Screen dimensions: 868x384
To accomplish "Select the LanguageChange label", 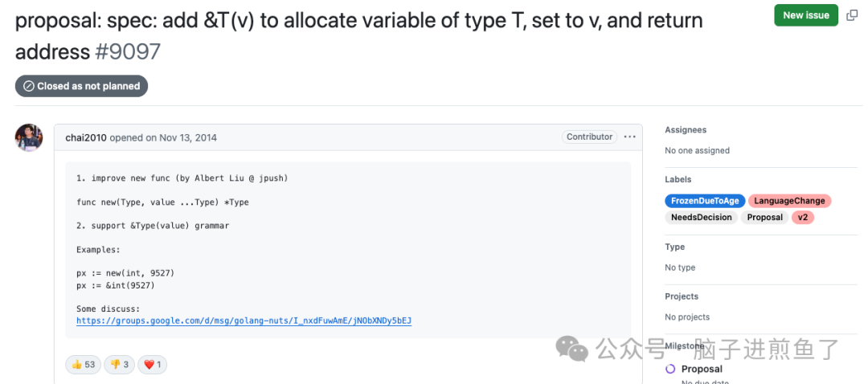I will (x=790, y=201).
